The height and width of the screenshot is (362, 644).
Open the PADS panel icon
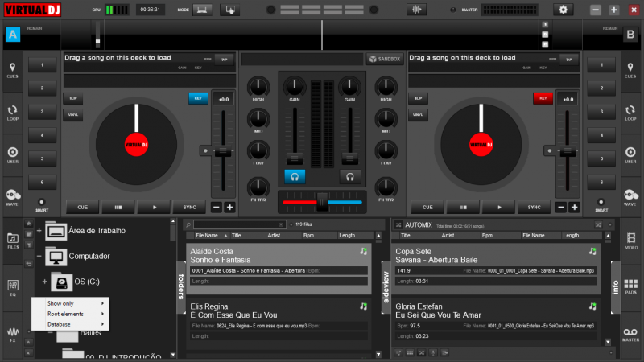(631, 286)
